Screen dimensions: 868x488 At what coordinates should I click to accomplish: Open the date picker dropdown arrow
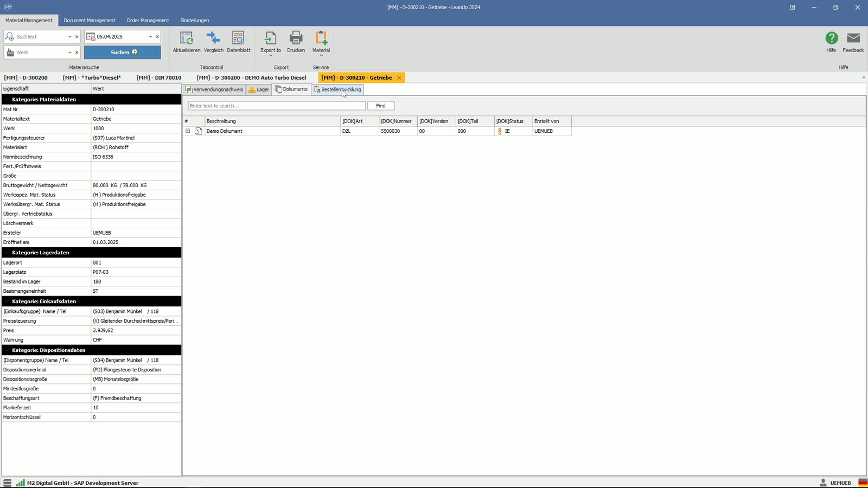(x=151, y=37)
